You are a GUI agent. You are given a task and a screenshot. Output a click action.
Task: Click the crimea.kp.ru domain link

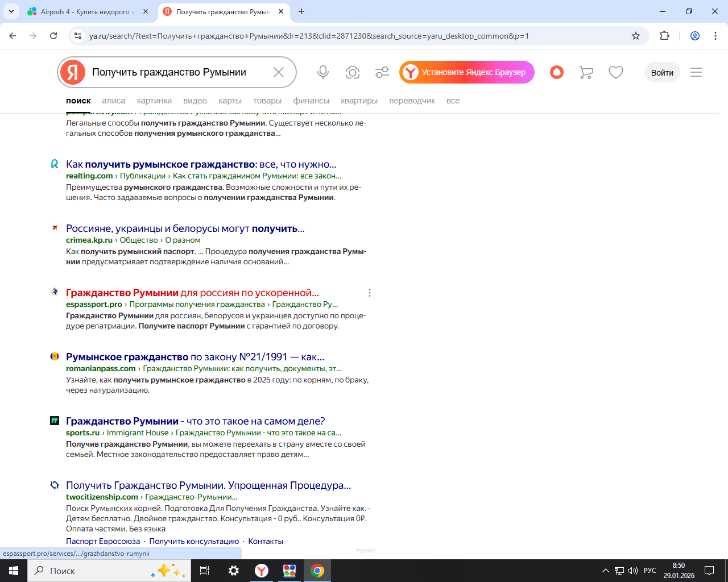coord(89,240)
